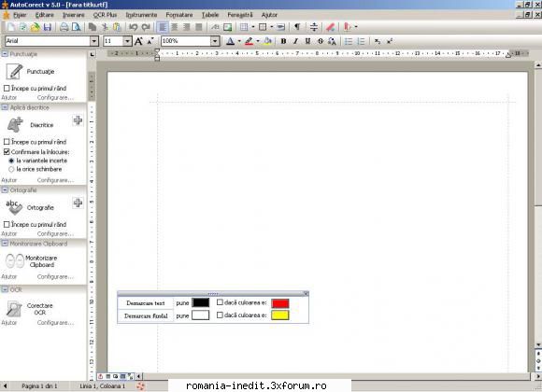This screenshot has width=542, height=392.
Task: Open the Inserare menu
Action: pos(73,15)
